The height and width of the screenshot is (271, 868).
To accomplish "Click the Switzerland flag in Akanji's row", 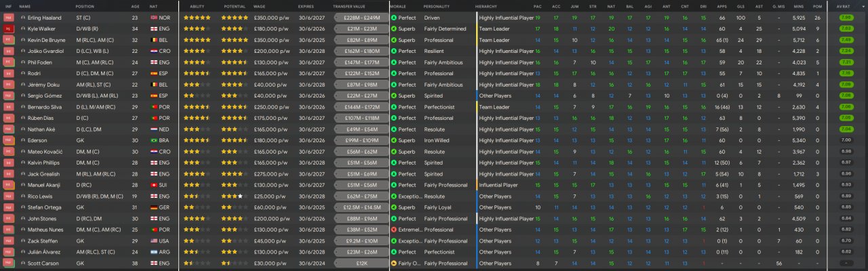I will (x=153, y=185).
